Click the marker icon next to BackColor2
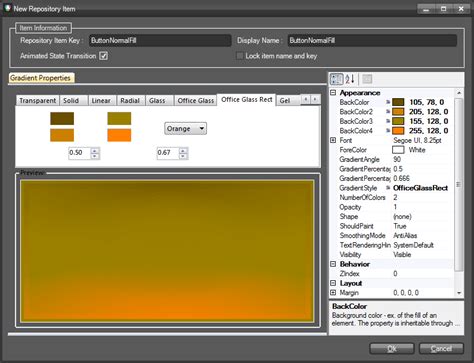This screenshot has height=363, width=474. click(388, 112)
